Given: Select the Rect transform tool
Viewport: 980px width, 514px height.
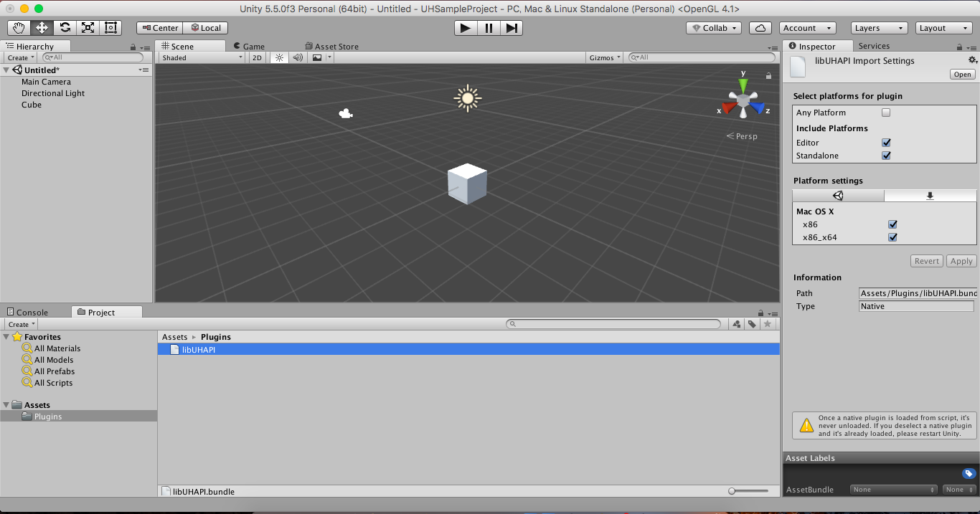Looking at the screenshot, I should [111, 28].
